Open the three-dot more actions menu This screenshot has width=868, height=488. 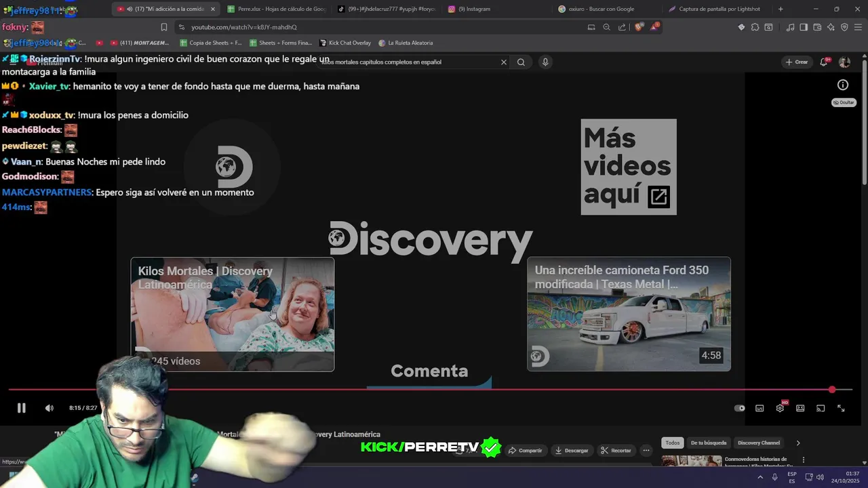coord(646,450)
